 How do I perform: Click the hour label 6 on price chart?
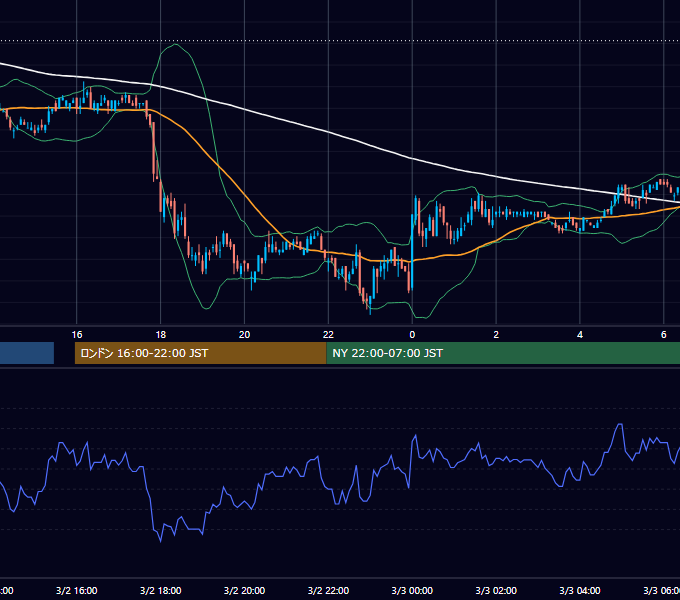coord(664,334)
